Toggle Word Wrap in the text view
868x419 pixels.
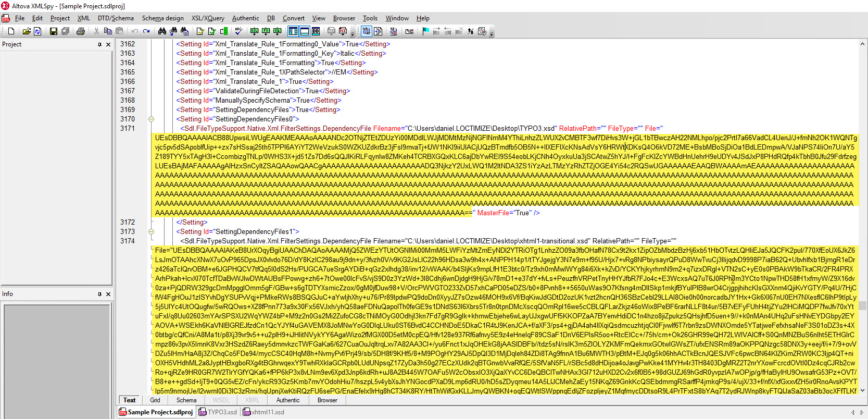[x=367, y=31]
